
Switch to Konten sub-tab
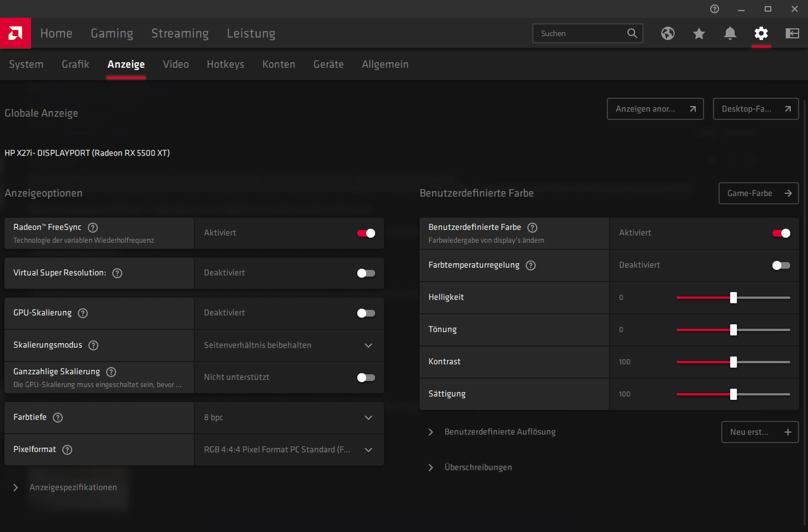click(279, 64)
